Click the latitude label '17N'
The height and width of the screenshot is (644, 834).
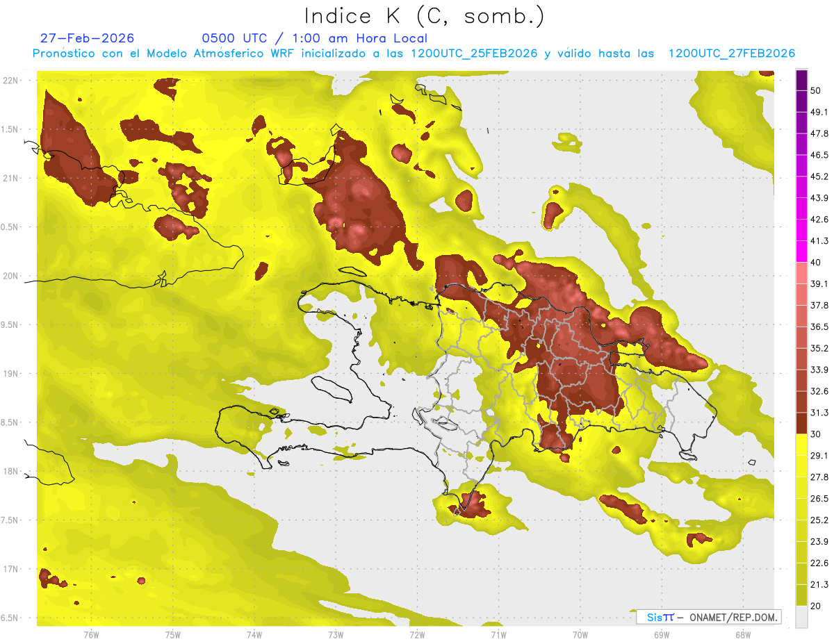(x=10, y=569)
